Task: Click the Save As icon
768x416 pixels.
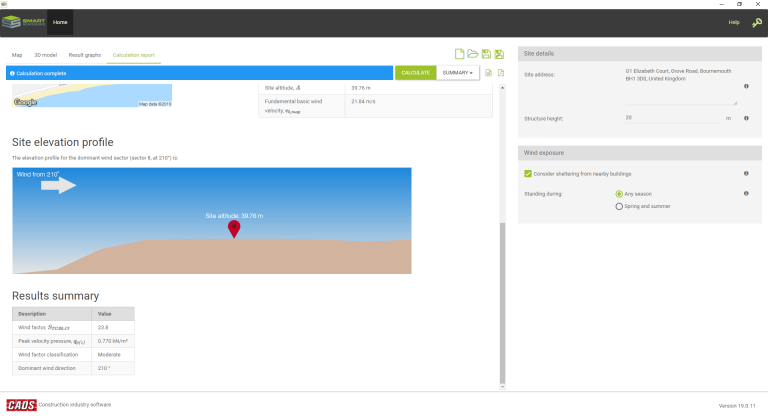Action: click(499, 55)
